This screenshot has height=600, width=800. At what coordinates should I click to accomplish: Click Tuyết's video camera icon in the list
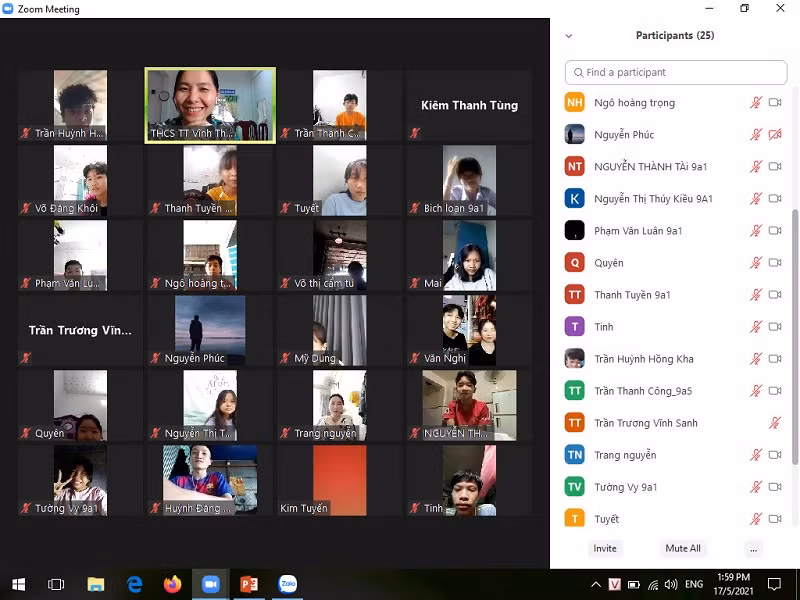click(775, 519)
